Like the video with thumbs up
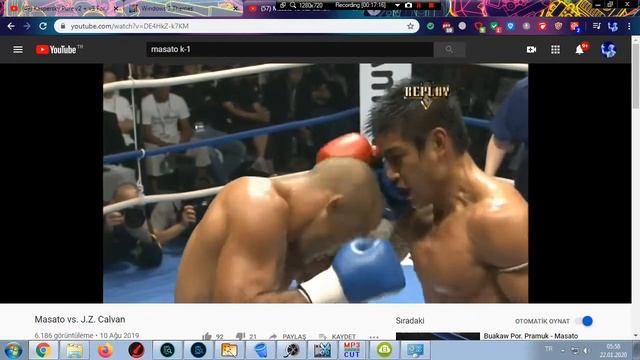 pyautogui.click(x=207, y=337)
